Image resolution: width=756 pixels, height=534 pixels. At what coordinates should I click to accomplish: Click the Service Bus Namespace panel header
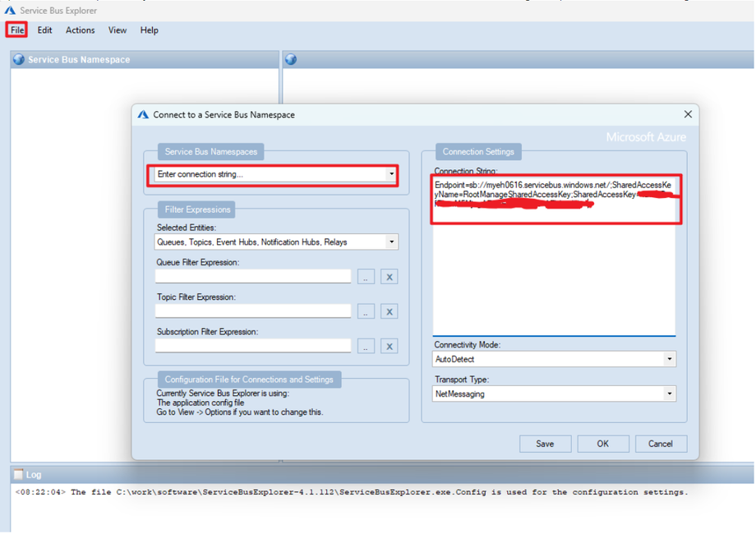click(145, 59)
